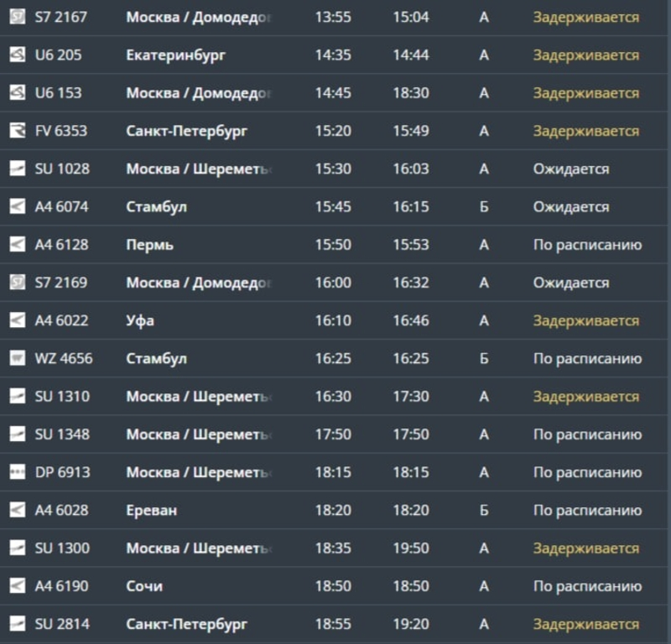Click the Rossiya logo beside flight FV 6353

pos(17,131)
